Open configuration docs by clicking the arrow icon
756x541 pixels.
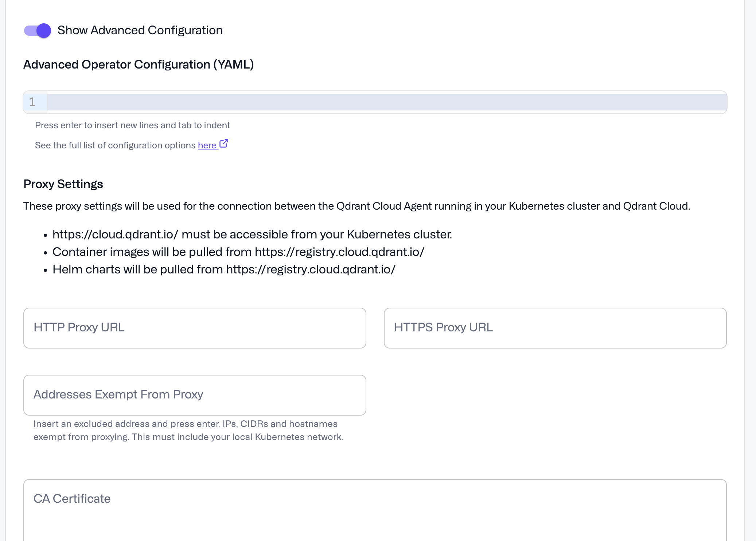[x=223, y=144]
